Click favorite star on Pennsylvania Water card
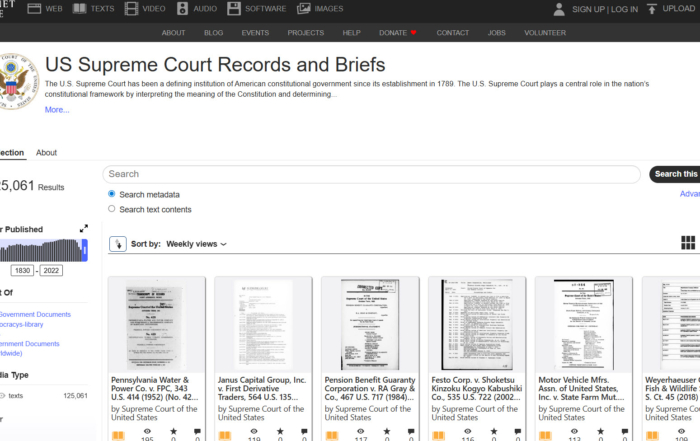This screenshot has height=441, width=700. [x=173, y=431]
